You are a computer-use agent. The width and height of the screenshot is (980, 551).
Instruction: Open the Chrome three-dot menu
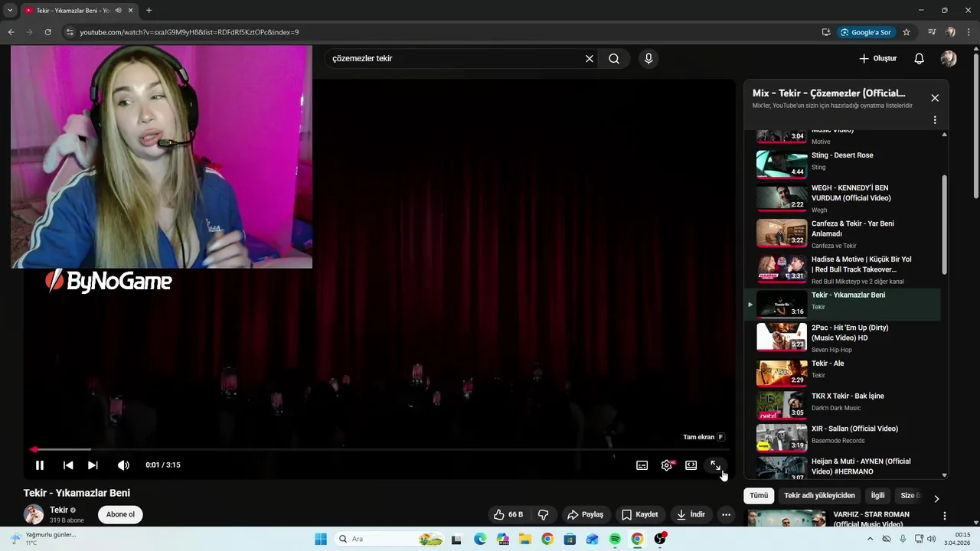969,32
